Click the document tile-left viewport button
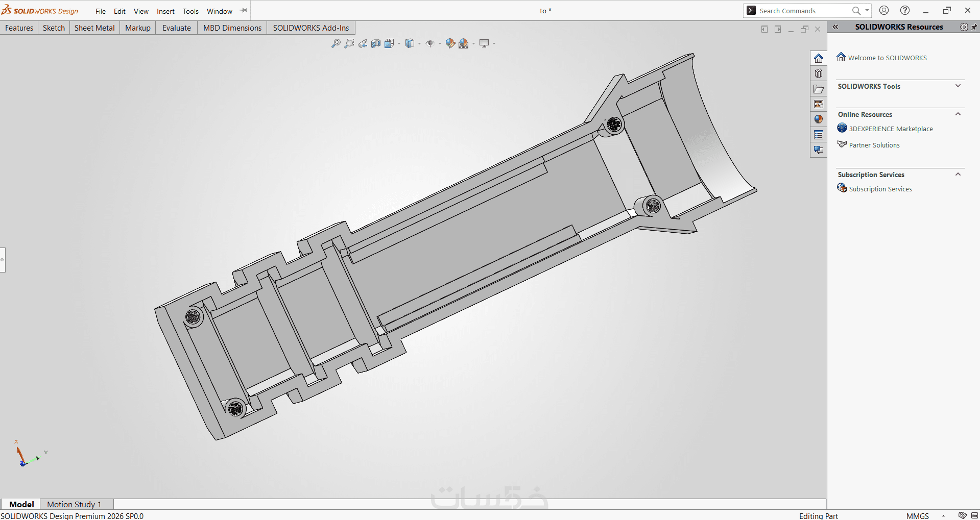The height and width of the screenshot is (520, 980). coord(764,29)
